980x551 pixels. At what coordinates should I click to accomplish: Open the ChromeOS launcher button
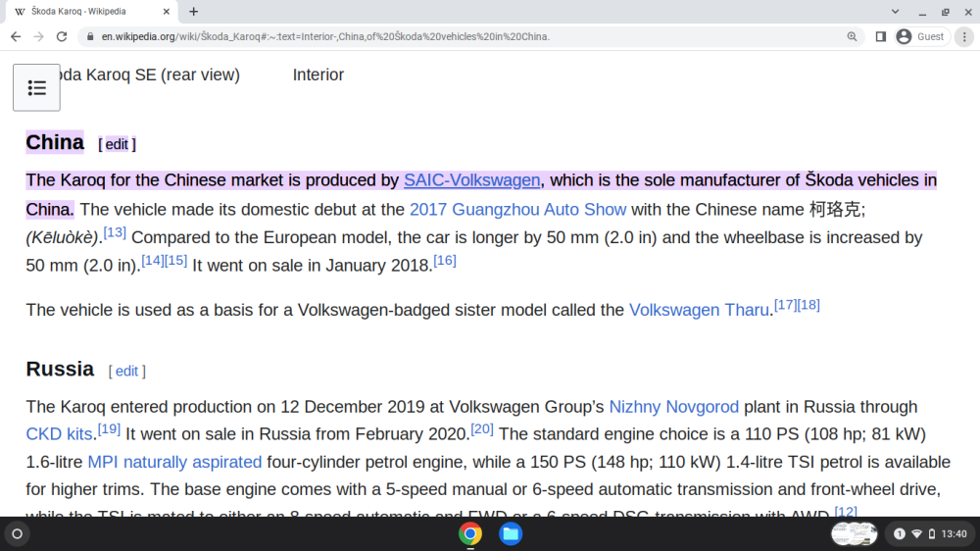tap(18, 534)
